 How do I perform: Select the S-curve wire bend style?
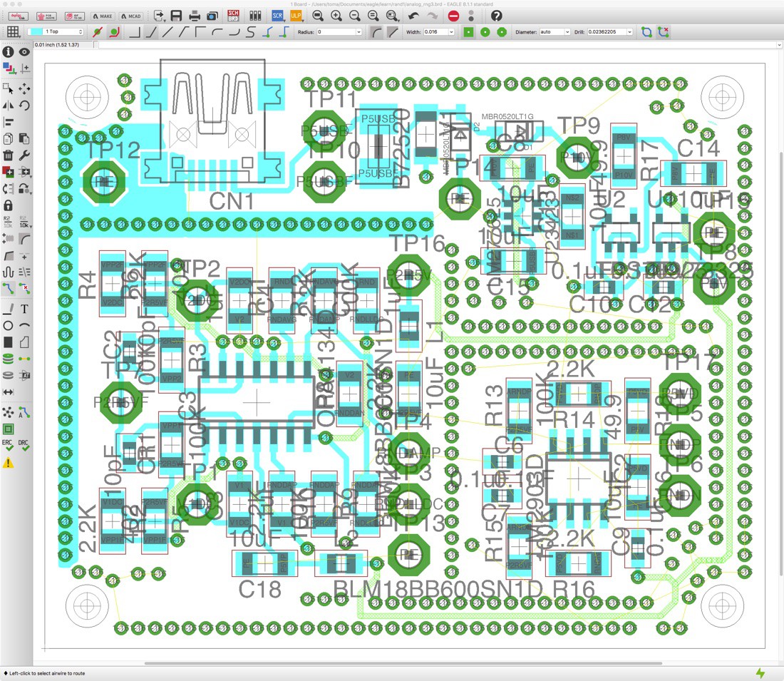[x=251, y=32]
